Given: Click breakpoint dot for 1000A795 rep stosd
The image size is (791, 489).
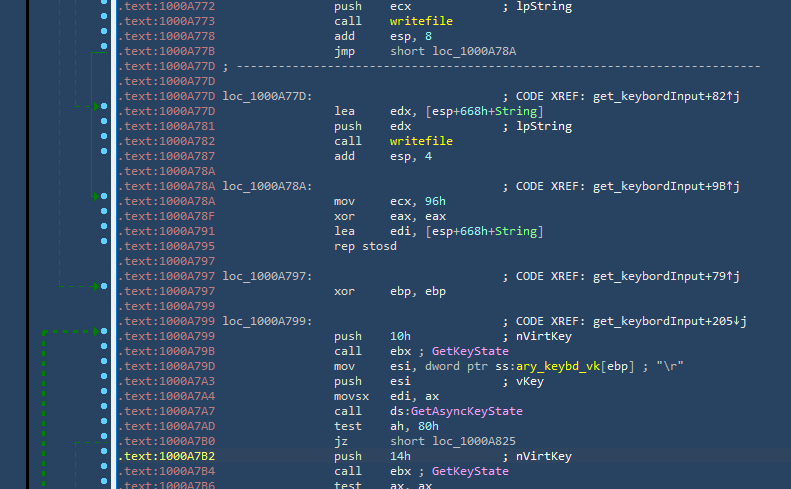Looking at the screenshot, I should (x=105, y=246).
